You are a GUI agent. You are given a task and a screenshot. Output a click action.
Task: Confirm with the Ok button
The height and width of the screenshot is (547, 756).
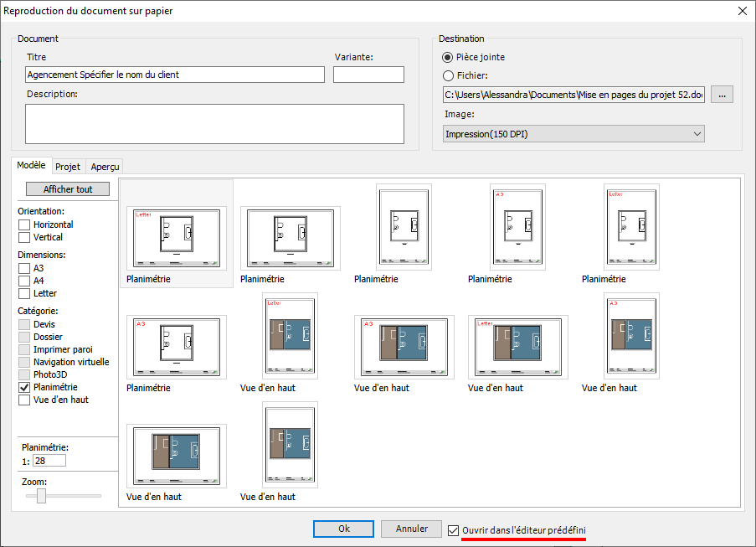(344, 529)
